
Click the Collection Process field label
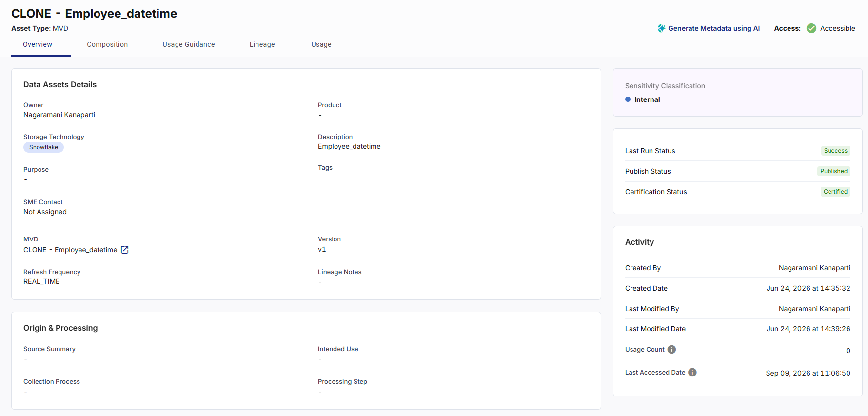tap(52, 381)
